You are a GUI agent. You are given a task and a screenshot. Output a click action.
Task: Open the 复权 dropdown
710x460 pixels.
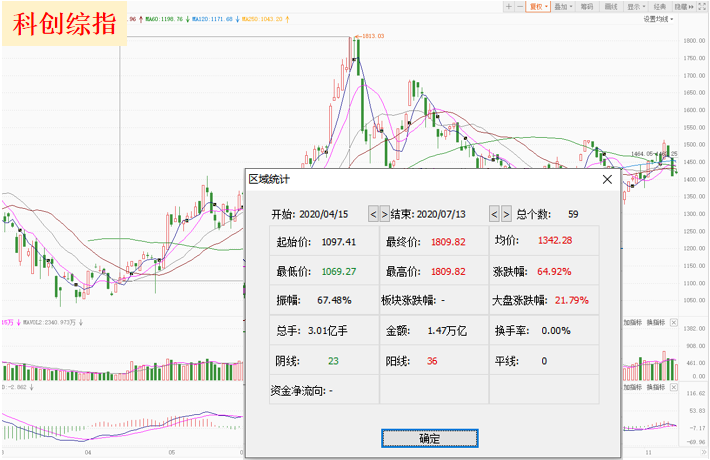pyautogui.click(x=538, y=6)
